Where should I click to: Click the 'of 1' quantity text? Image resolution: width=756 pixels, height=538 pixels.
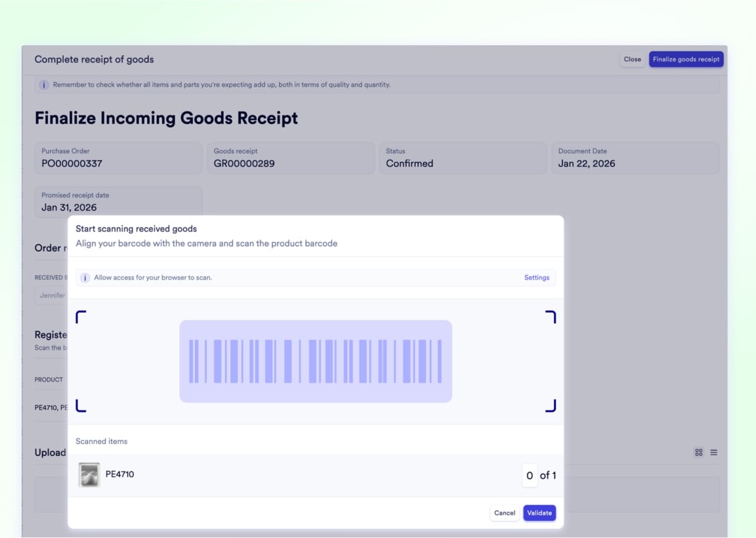click(x=548, y=475)
